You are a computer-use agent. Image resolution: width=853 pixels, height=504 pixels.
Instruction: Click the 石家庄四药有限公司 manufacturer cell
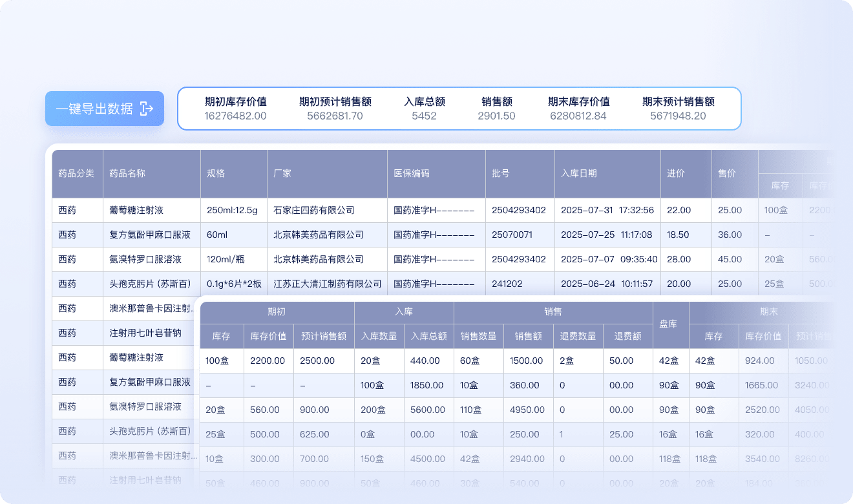tap(314, 210)
